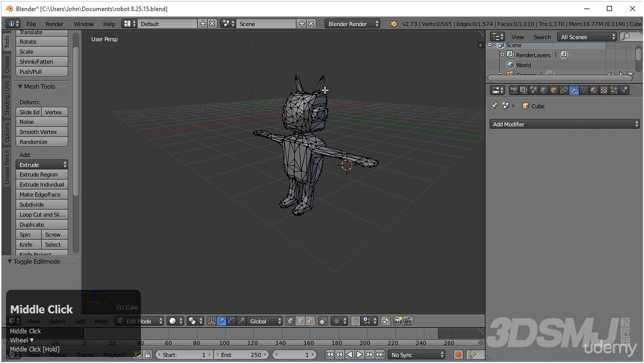Open the Material sphere tab
Image resolution: width=644 pixels, height=363 pixels.
[x=594, y=90]
